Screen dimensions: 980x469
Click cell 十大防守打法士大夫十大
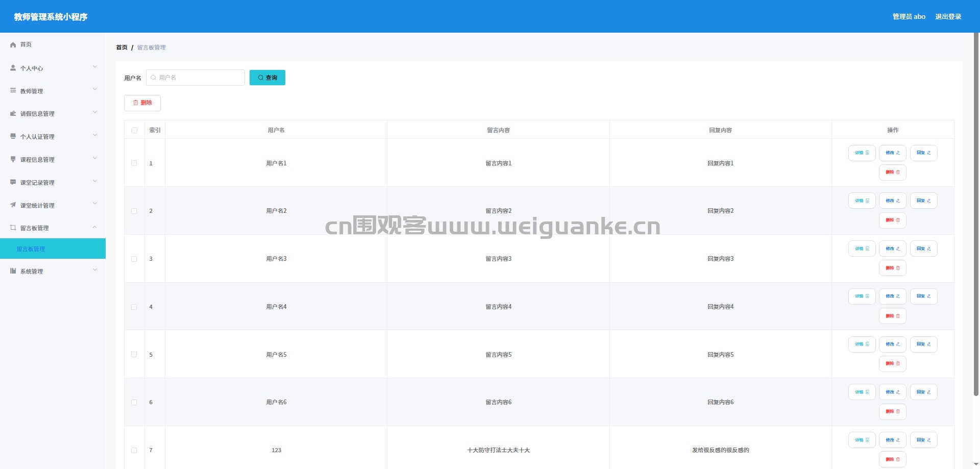pos(498,450)
